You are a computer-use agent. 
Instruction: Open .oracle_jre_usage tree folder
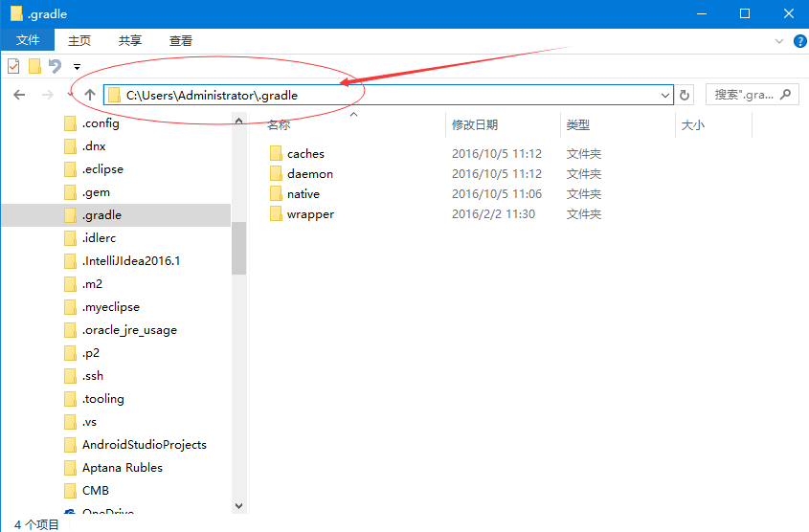click(x=129, y=330)
